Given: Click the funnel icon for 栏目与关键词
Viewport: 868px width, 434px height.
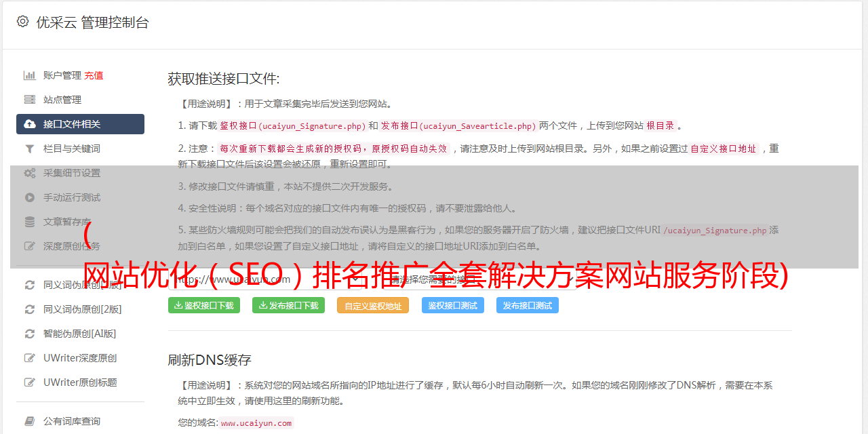Looking at the screenshot, I should [x=30, y=149].
